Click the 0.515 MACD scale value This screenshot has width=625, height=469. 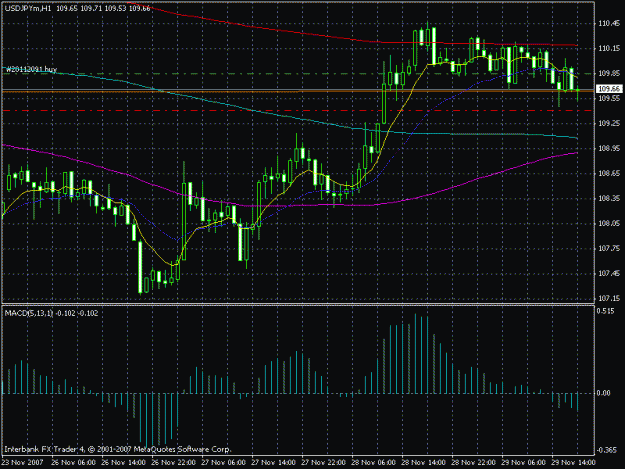605,311
